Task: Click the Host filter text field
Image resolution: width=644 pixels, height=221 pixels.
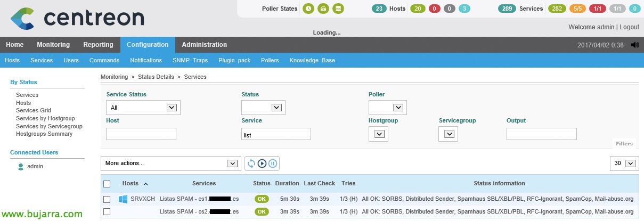Action: (x=141, y=134)
